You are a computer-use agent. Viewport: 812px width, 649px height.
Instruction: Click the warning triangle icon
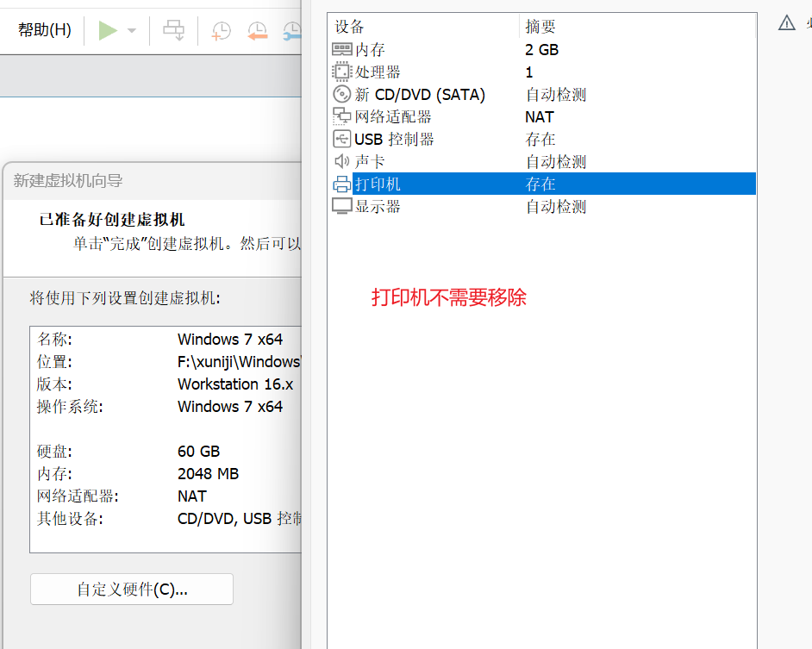click(787, 22)
